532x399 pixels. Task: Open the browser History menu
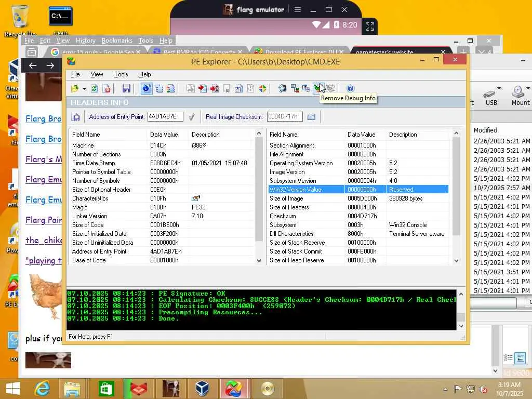86,41
